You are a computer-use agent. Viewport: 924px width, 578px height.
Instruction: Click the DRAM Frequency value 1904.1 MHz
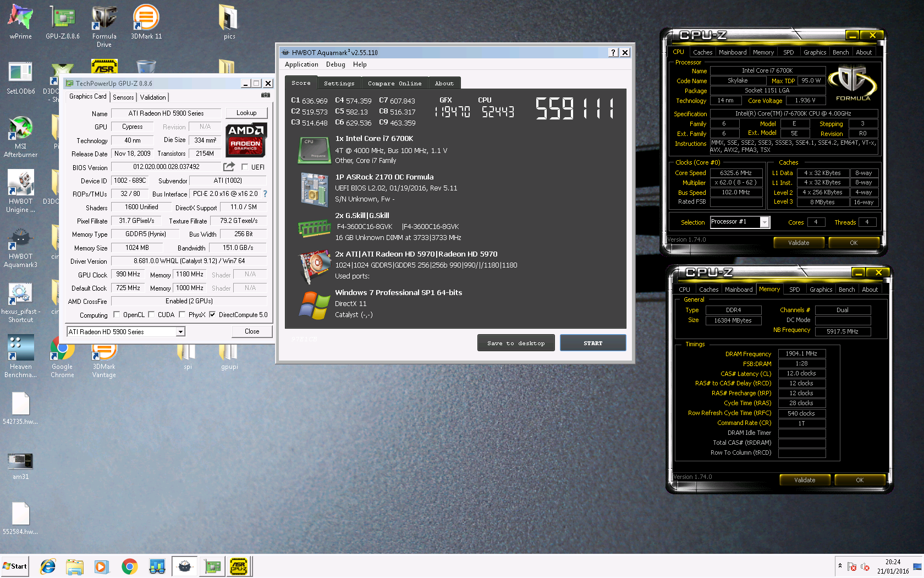click(801, 354)
